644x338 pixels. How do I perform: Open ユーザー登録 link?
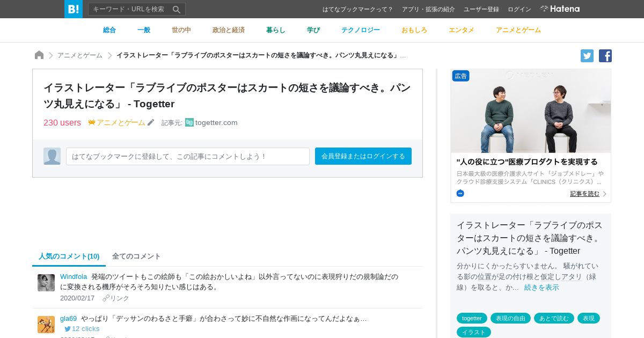[481, 9]
